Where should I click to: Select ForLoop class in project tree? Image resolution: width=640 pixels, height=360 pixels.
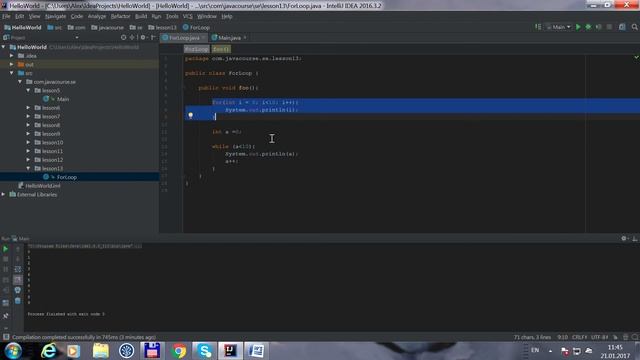click(x=67, y=177)
